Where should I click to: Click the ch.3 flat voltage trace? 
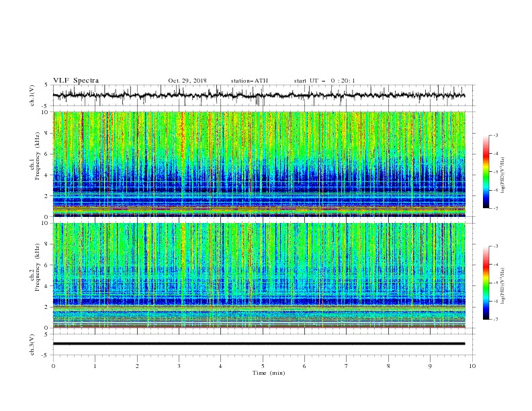pyautogui.click(x=259, y=344)
